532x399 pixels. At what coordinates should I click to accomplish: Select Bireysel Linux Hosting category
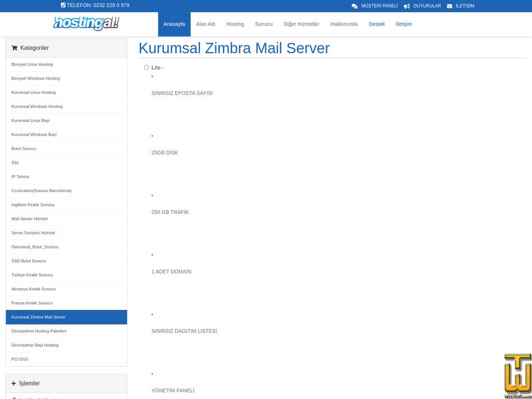point(67,64)
